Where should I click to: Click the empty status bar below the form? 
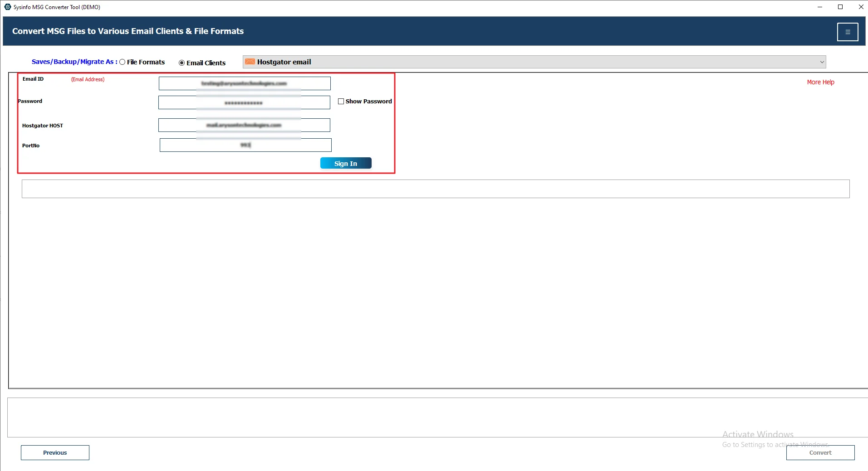pyautogui.click(x=435, y=188)
